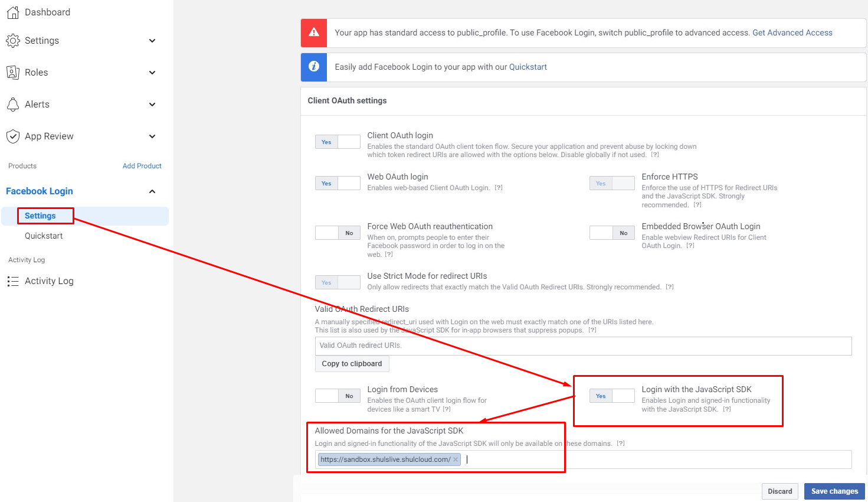Open help [?] for Client OAuth login

[x=655, y=155]
